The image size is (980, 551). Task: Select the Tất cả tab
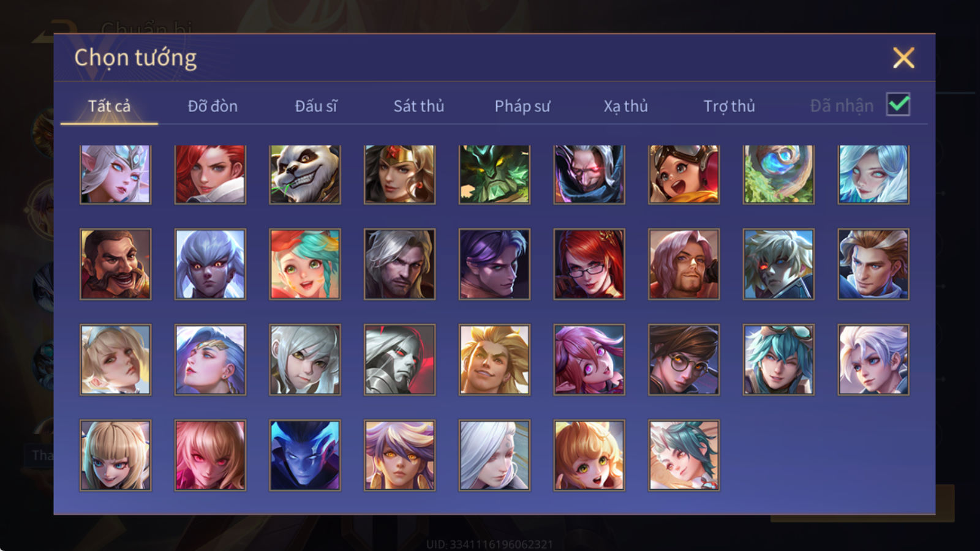[x=109, y=106]
